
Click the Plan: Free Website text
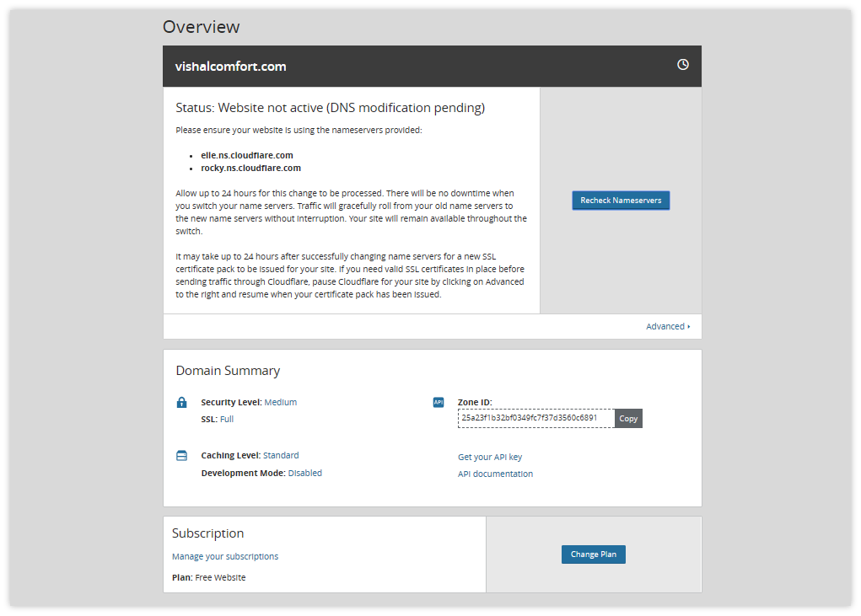(208, 577)
